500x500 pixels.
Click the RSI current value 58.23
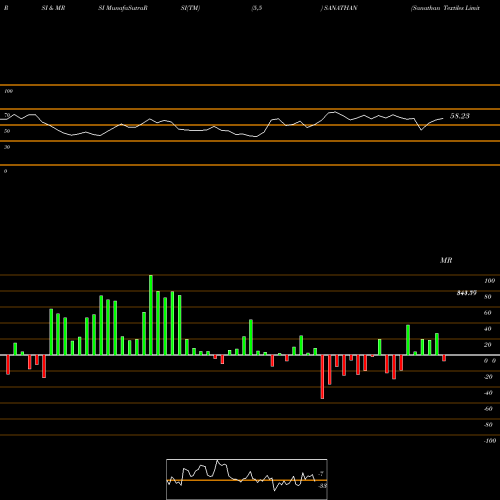point(460,116)
